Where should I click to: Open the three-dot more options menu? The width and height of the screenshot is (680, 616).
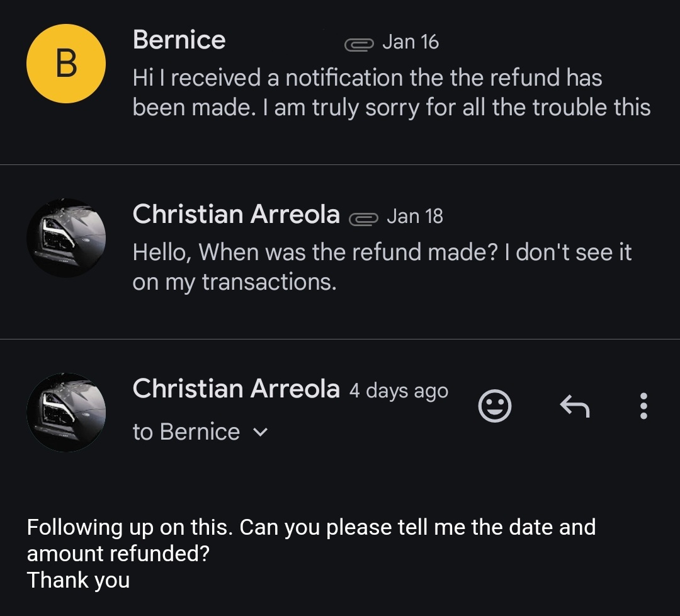[643, 406]
